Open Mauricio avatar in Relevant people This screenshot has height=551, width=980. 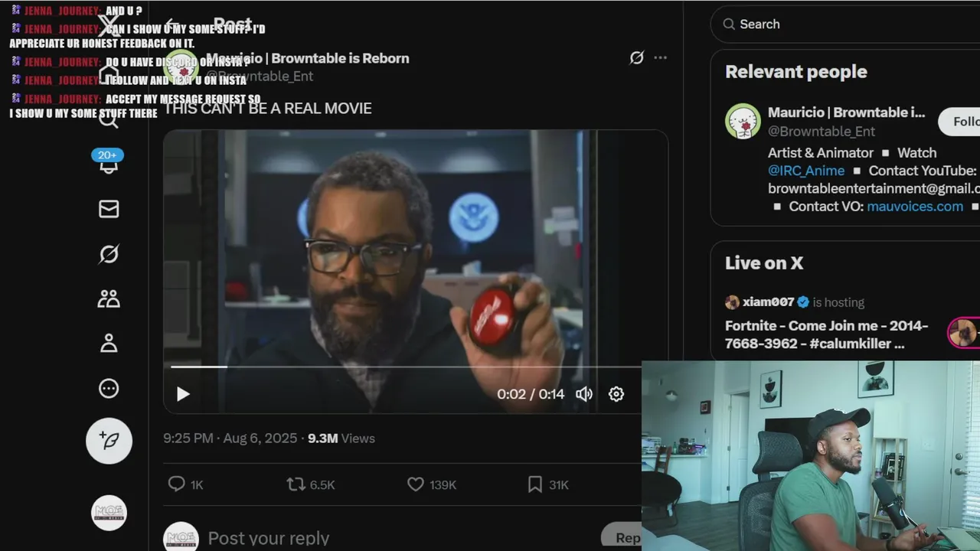(743, 121)
